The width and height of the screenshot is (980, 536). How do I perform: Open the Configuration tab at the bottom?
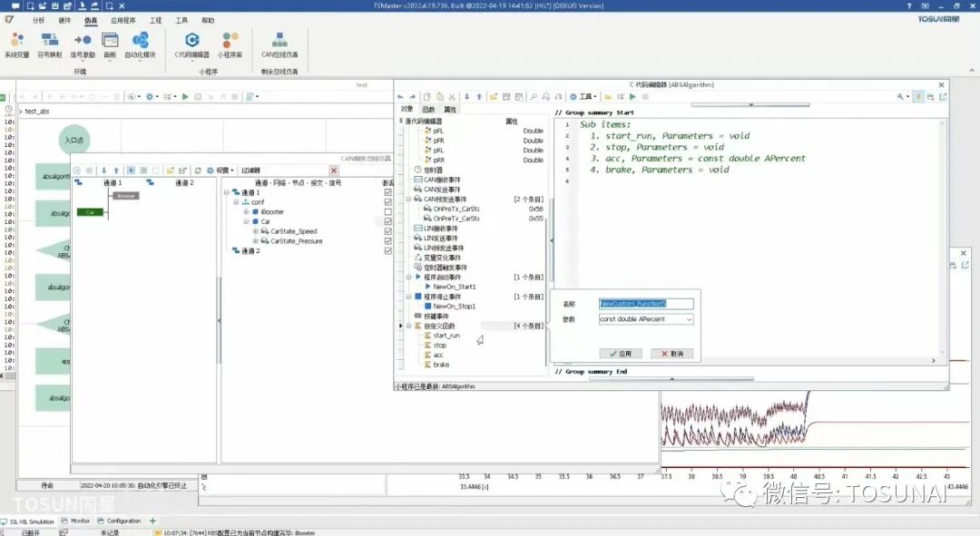point(119,521)
